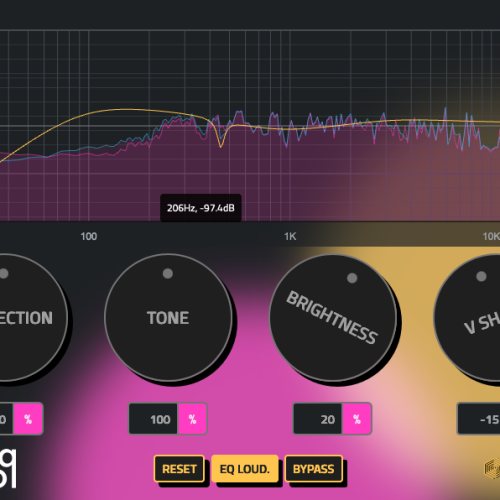Click the 206Hz, -97.4dB readout tooltip

coord(201,208)
